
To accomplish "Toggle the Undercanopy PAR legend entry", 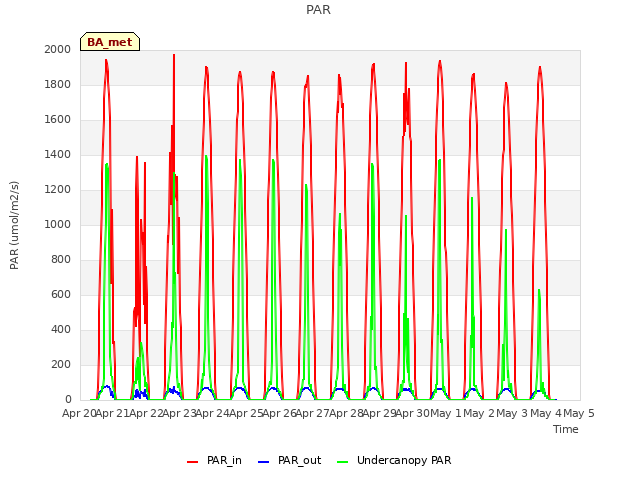I will click(x=394, y=460).
